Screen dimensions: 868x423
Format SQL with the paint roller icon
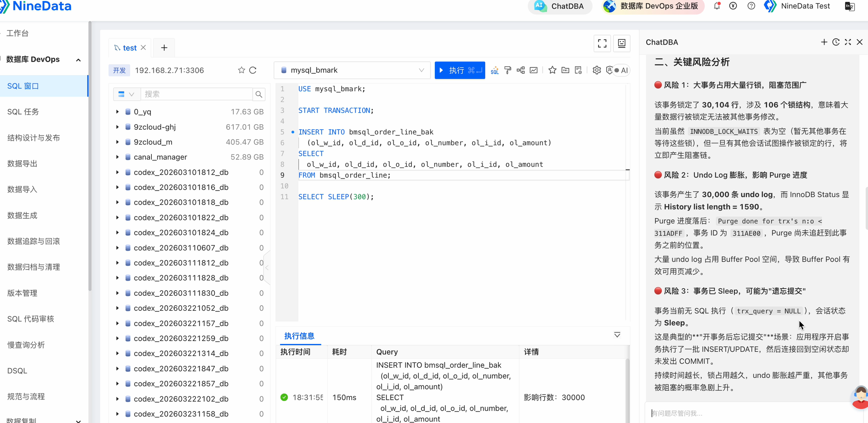[x=508, y=70]
